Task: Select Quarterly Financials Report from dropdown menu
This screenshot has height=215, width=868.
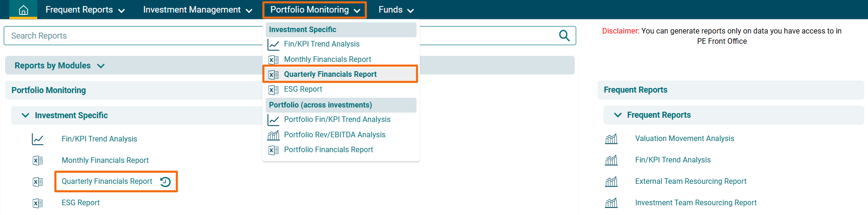Action: (330, 74)
